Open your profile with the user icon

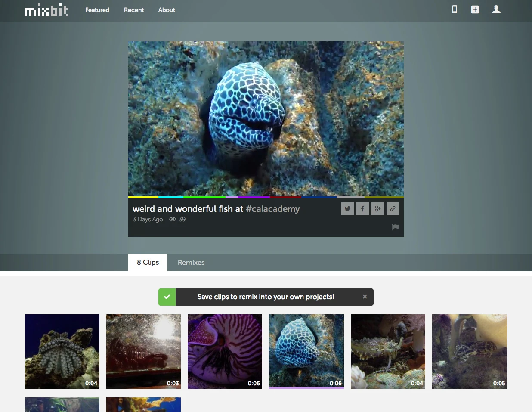pos(496,9)
